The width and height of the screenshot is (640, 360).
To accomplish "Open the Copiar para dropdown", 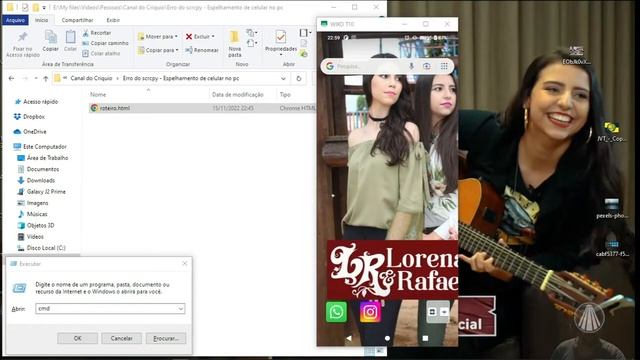I will click(x=158, y=50).
